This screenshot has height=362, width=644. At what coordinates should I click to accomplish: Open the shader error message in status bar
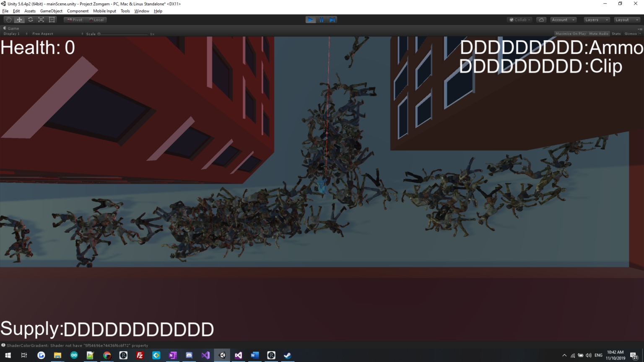pos(75,345)
